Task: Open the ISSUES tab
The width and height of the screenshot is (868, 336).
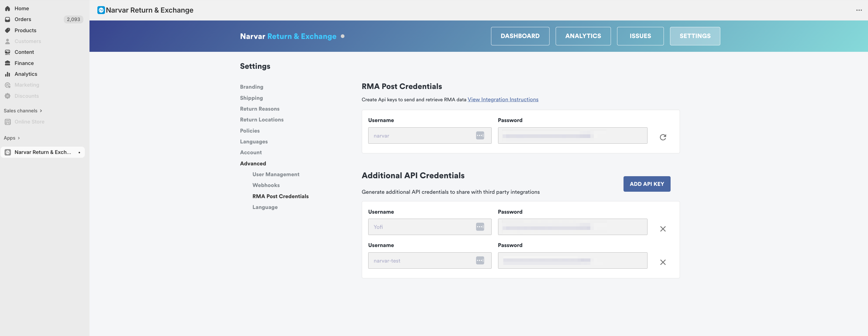Action: [x=640, y=36]
